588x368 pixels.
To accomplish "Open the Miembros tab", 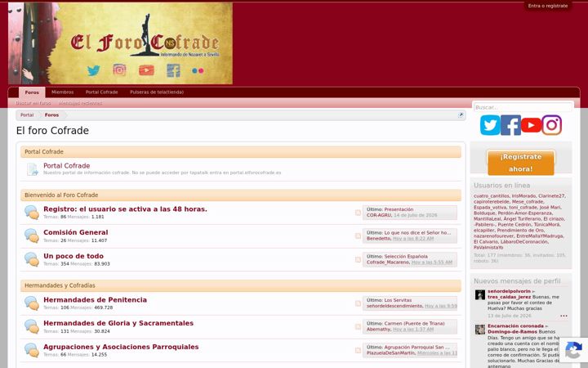I will click(63, 92).
